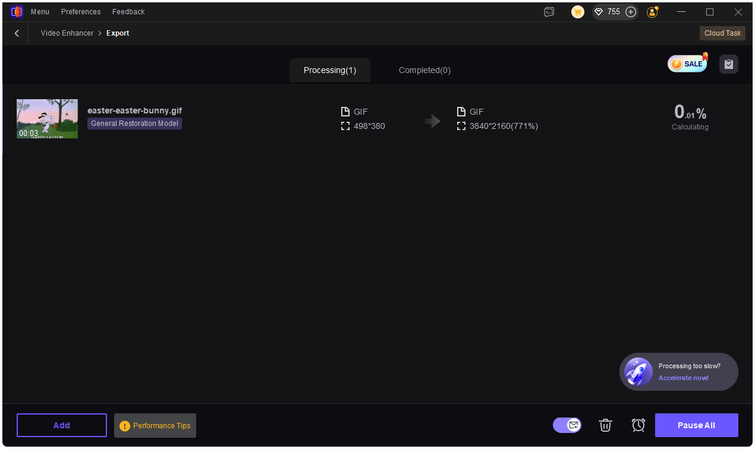The width and height of the screenshot is (755, 449).
Task: Go back using the left arrow
Action: pyautogui.click(x=17, y=33)
